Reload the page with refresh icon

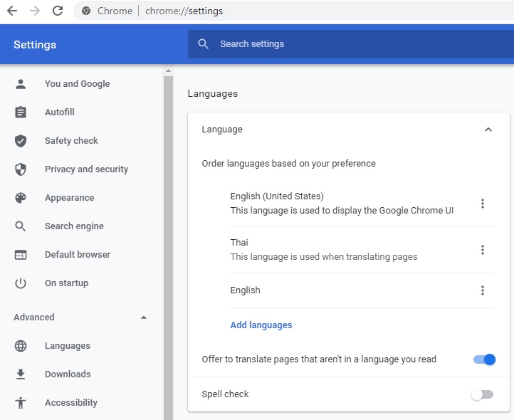(58, 11)
